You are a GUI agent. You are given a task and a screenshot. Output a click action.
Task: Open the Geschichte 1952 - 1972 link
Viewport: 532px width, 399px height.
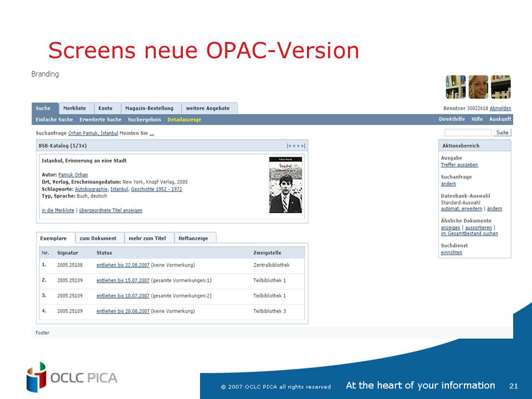click(156, 189)
